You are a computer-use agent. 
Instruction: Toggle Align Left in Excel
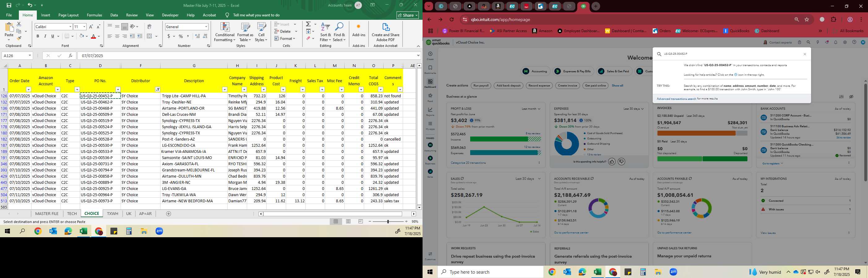pyautogui.click(x=110, y=36)
